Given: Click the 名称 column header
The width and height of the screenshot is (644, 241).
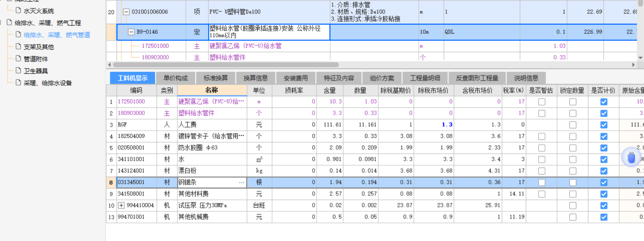Looking at the screenshot, I should click(212, 90).
